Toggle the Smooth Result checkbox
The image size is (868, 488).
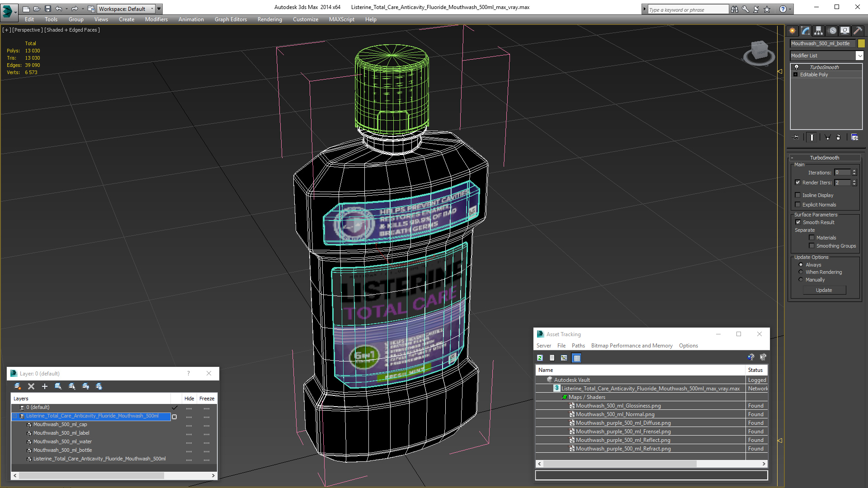798,222
